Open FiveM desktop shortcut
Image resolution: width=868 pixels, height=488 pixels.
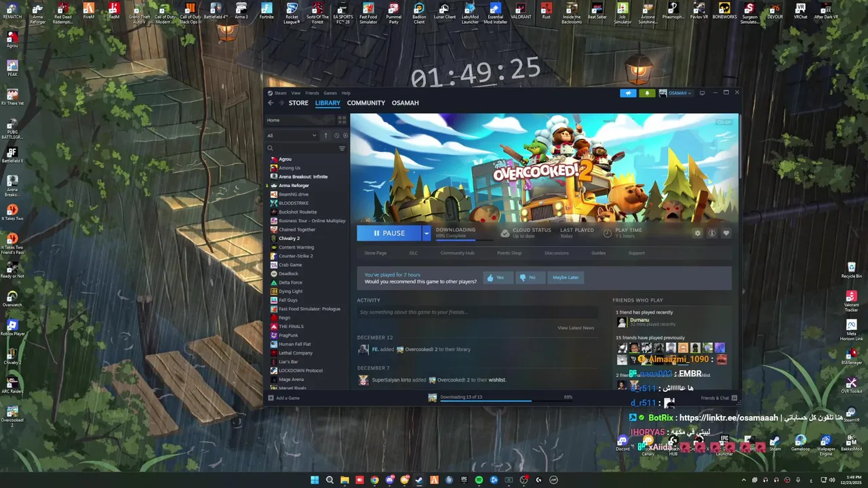88,12
